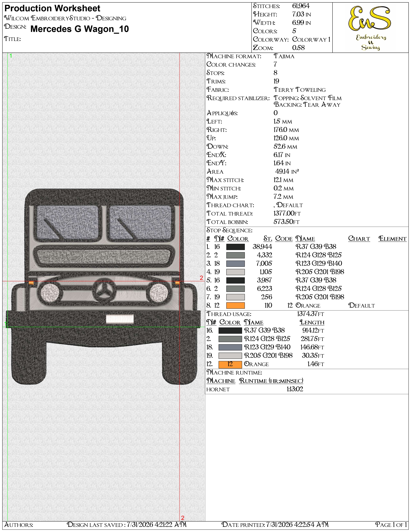Click 'Topping: Solvent Film' stabilizer text
The width and height of the screenshot is (411, 532).
point(308,98)
